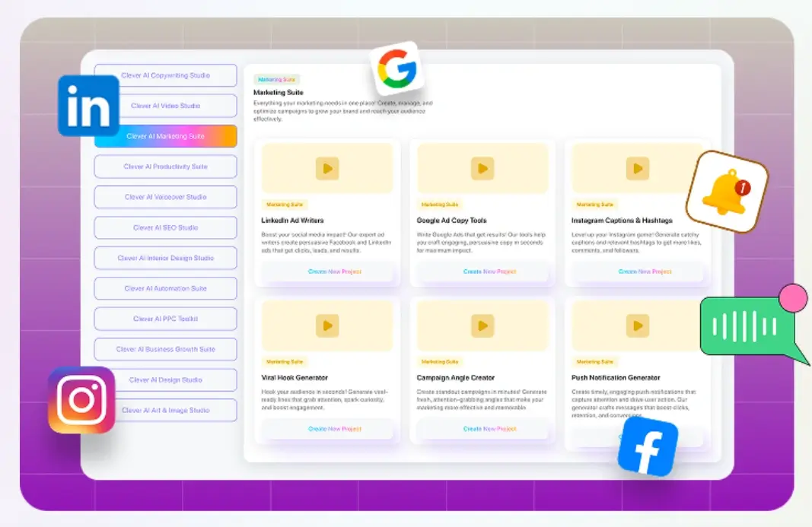Open Clever AI Automation Suite

click(x=166, y=288)
